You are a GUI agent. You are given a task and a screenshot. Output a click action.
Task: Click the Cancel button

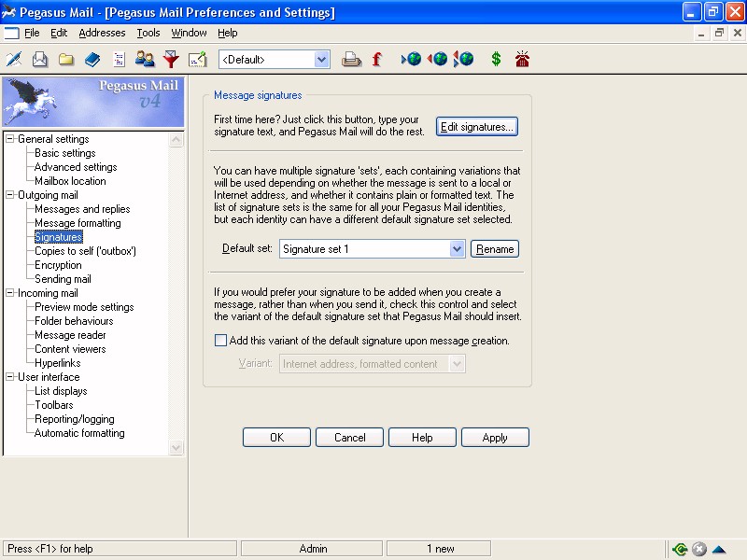(x=349, y=437)
